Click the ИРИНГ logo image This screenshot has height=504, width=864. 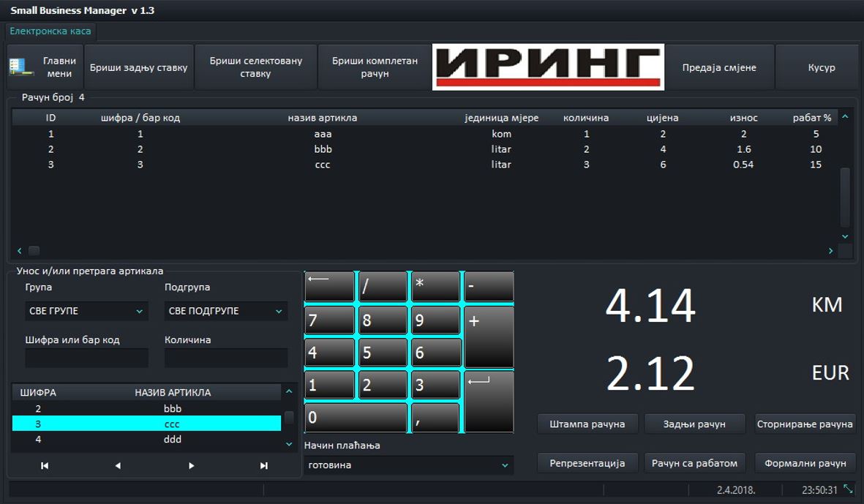point(548,67)
